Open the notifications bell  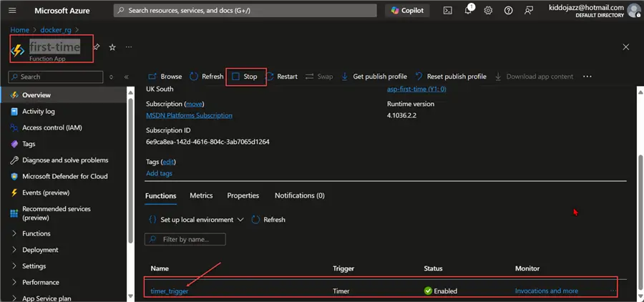[x=469, y=10]
